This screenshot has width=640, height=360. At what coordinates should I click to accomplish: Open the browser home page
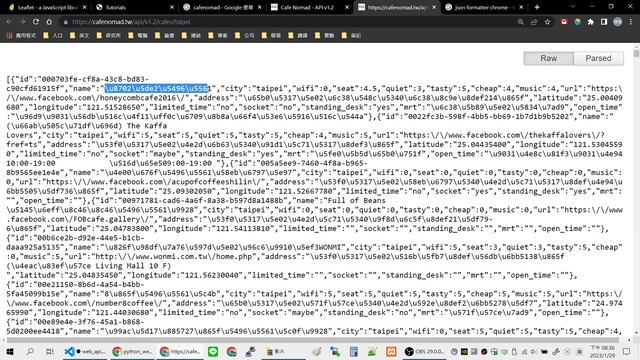point(49,22)
